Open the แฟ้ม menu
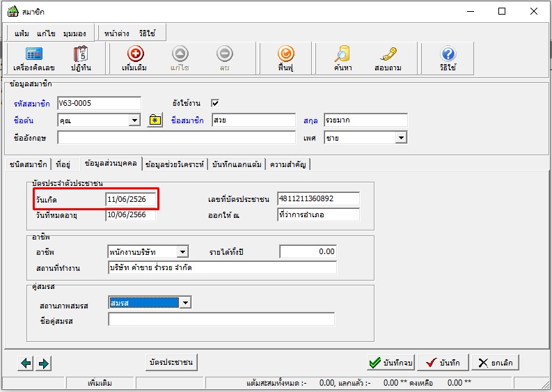The image size is (552, 392). coord(23,33)
